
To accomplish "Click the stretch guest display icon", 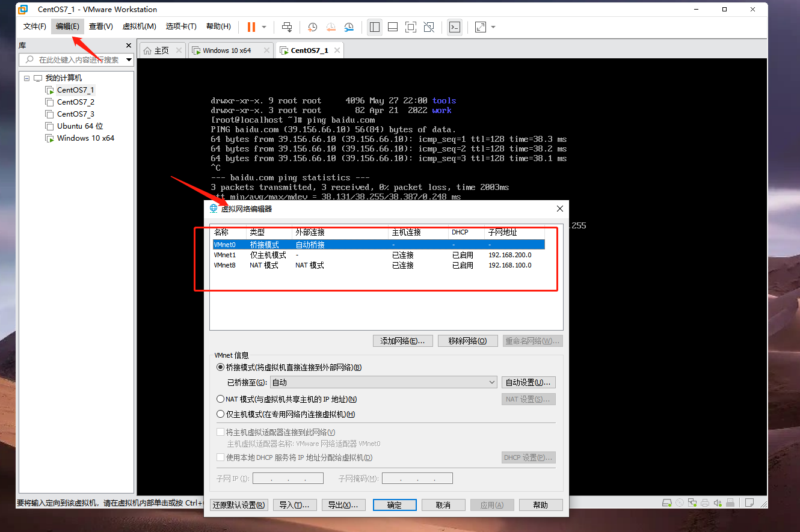I will tap(481, 27).
